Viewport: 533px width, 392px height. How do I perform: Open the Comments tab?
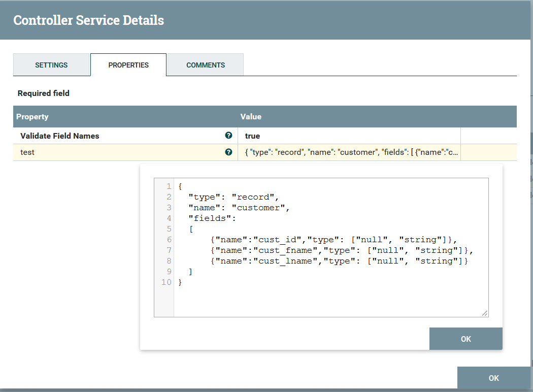coord(206,65)
